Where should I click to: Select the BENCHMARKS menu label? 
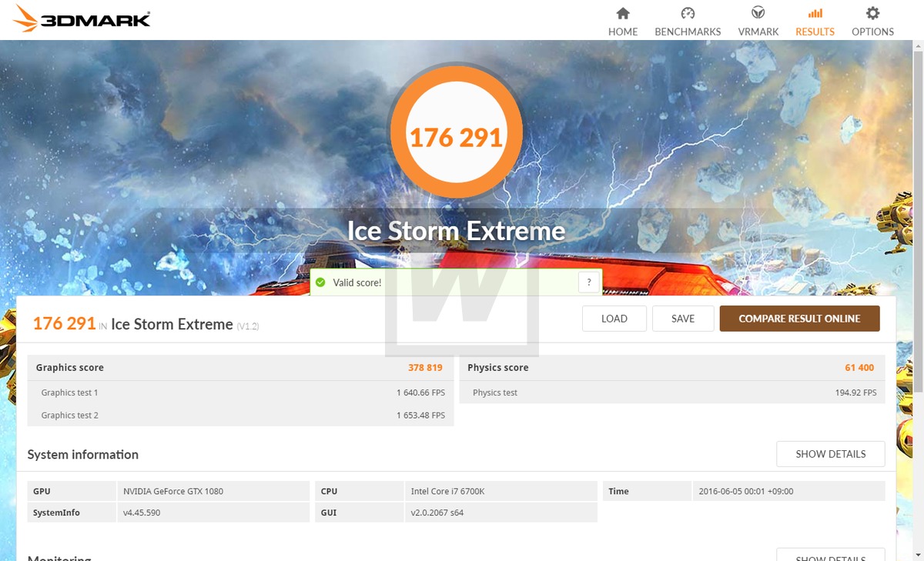[688, 32]
